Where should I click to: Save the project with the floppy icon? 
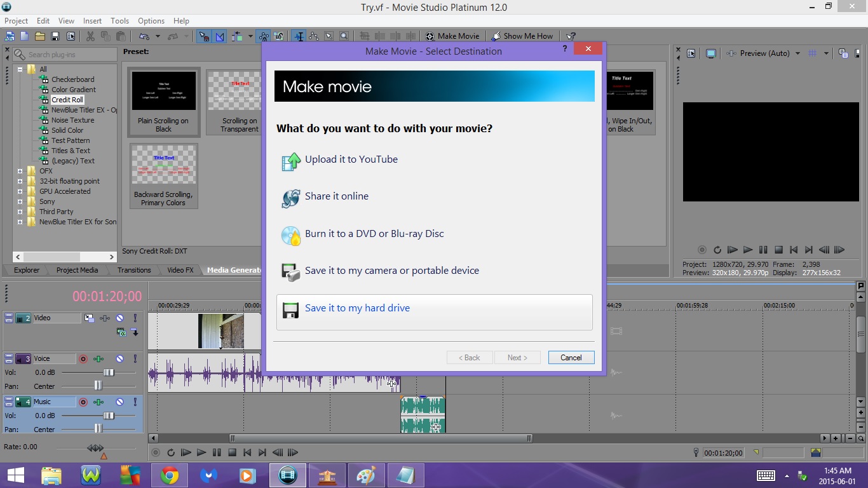pyautogui.click(x=55, y=36)
